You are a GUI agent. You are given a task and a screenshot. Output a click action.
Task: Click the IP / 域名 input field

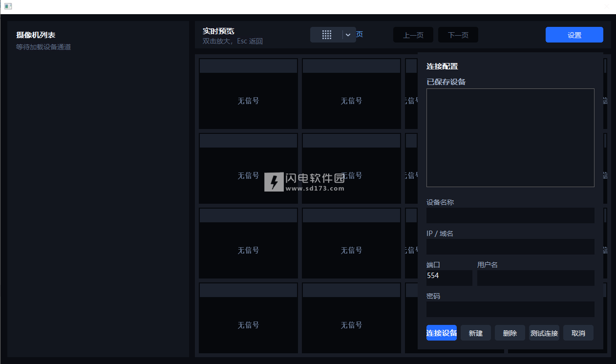point(510,247)
